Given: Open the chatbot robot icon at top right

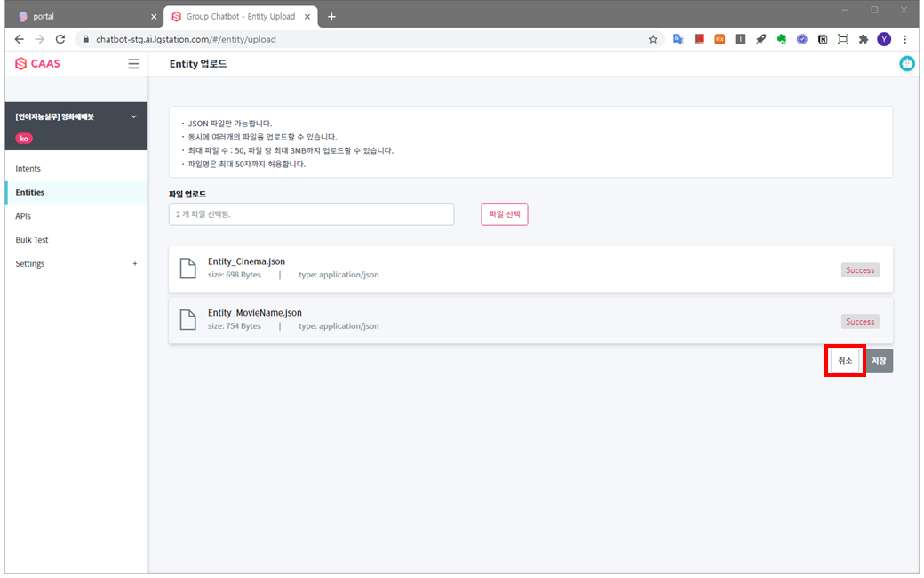Looking at the screenshot, I should tap(906, 64).
